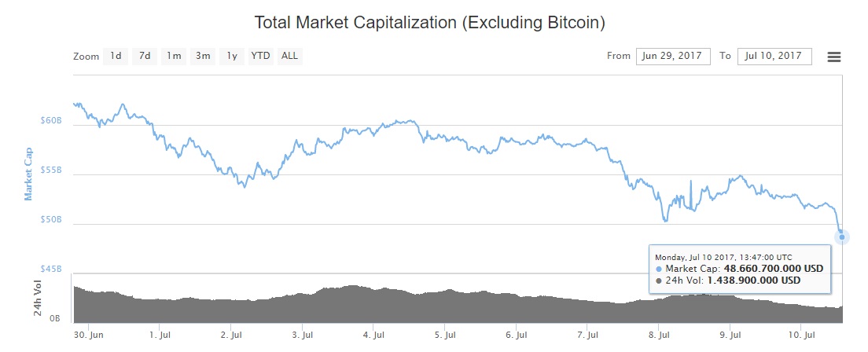This screenshot has height=352, width=868.
Task: Show ALL time range data
Action: point(289,56)
